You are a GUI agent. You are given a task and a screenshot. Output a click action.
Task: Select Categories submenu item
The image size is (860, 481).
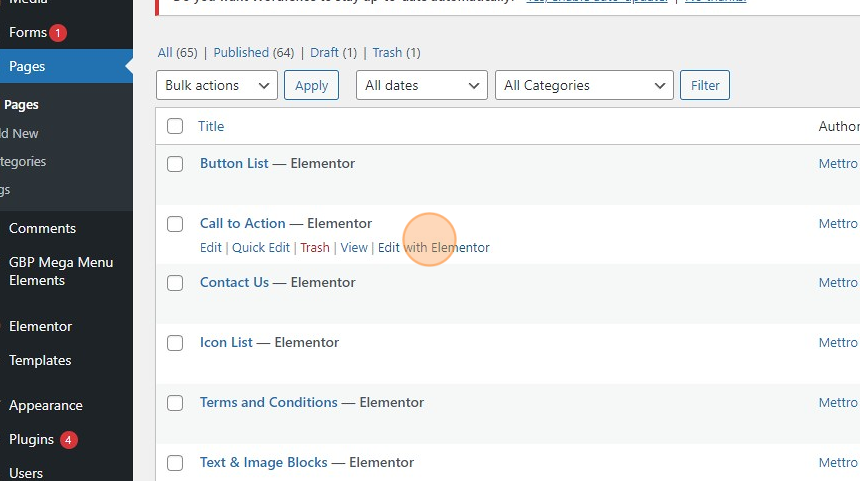[x=23, y=161]
